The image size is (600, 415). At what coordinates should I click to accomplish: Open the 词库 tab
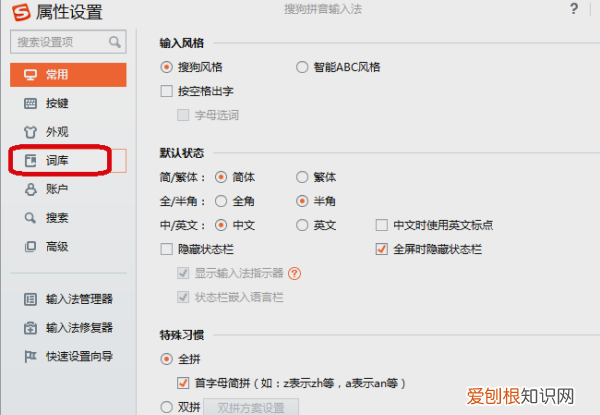pyautogui.click(x=68, y=161)
